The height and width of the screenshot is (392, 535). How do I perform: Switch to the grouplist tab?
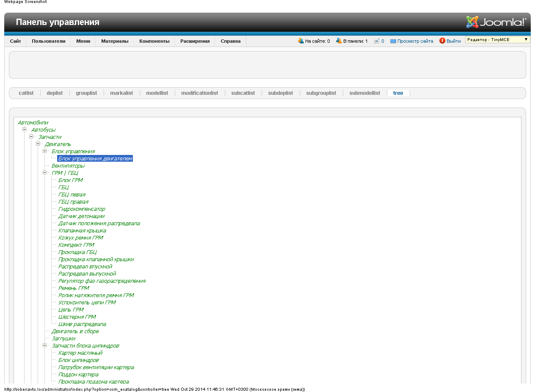point(86,93)
